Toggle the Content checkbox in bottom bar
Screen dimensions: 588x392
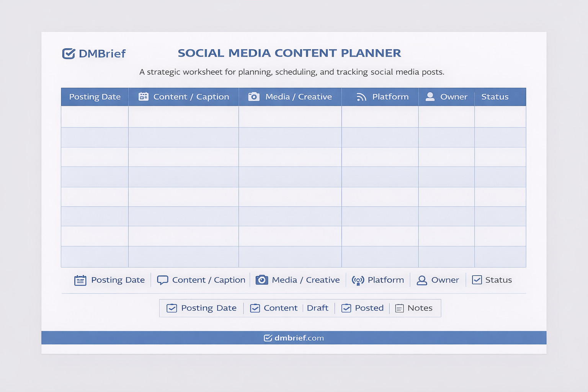(255, 308)
